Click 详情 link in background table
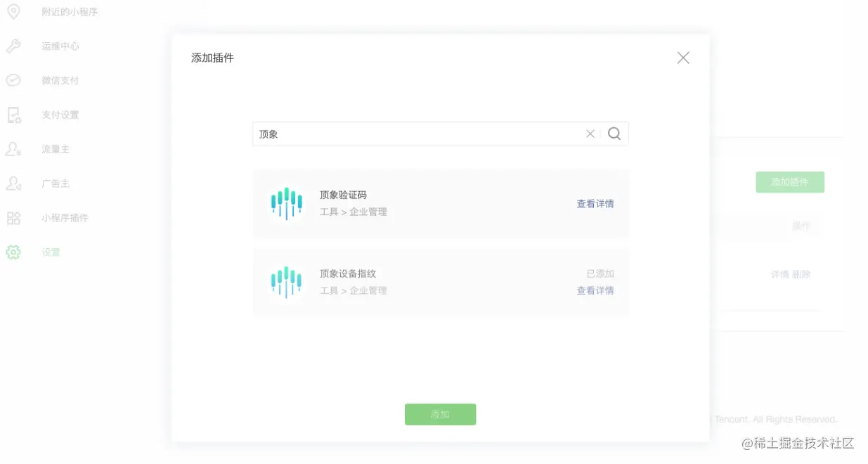The image size is (868, 464). tap(780, 274)
